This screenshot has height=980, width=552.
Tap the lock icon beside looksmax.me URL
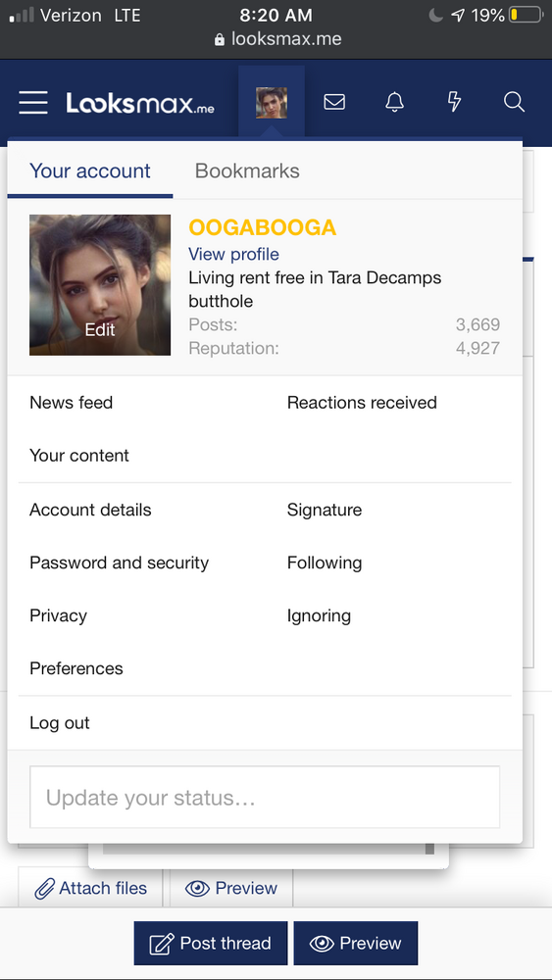pos(219,39)
